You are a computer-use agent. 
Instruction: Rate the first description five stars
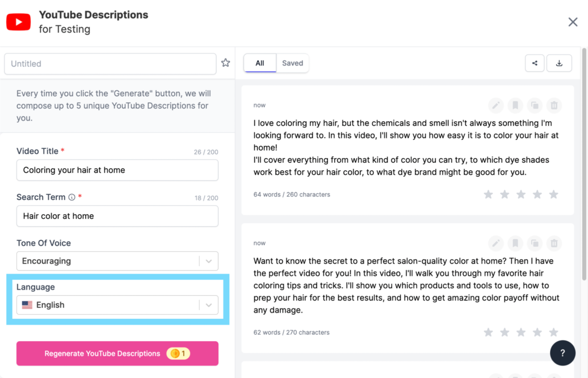coord(554,194)
